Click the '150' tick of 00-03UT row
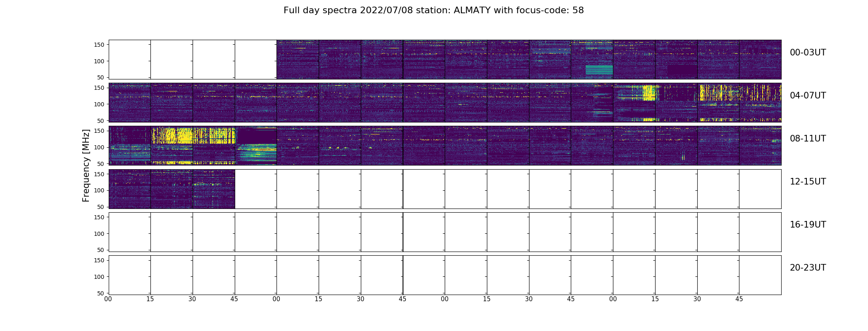The width and height of the screenshot is (868, 331). pos(99,45)
